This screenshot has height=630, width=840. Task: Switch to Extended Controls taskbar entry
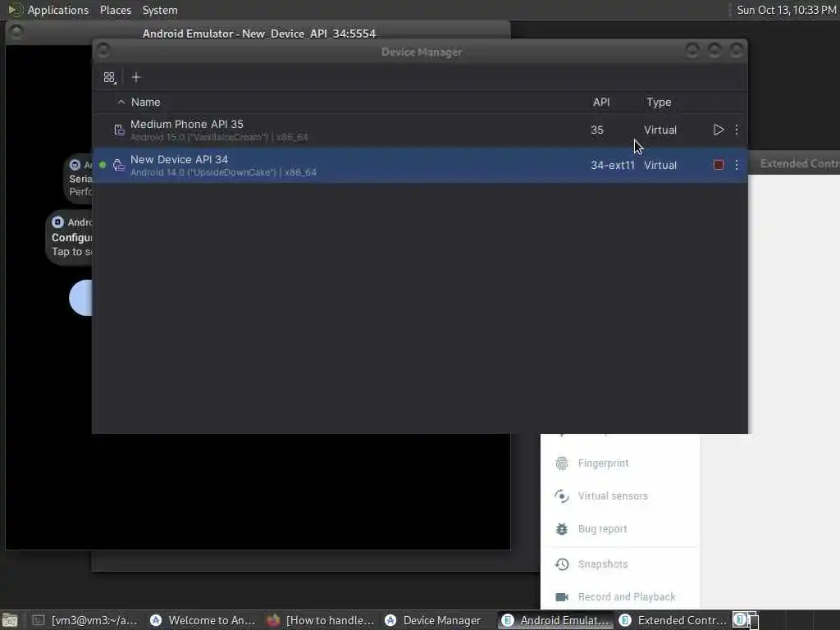(673, 620)
